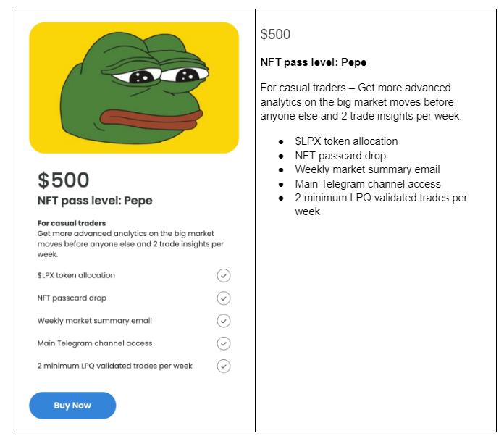This screenshot has height=436, width=504.
Task: Click the bold card heading 'NFT pass level: Pepe'
Action: click(95, 201)
